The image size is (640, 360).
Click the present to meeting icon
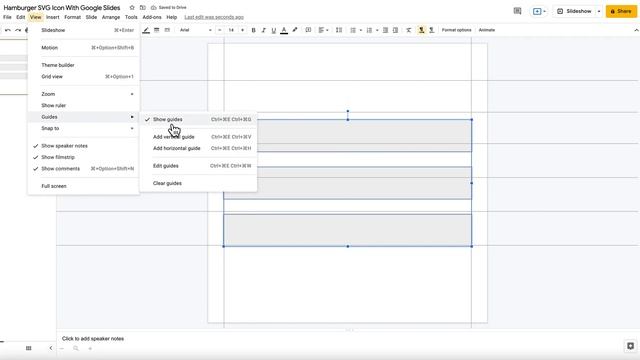(x=537, y=11)
